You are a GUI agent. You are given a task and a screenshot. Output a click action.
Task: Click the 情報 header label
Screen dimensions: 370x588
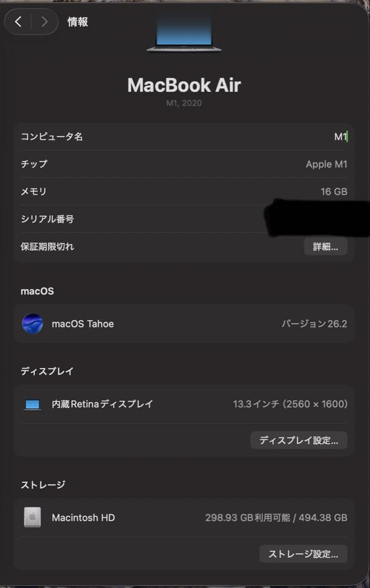(78, 22)
